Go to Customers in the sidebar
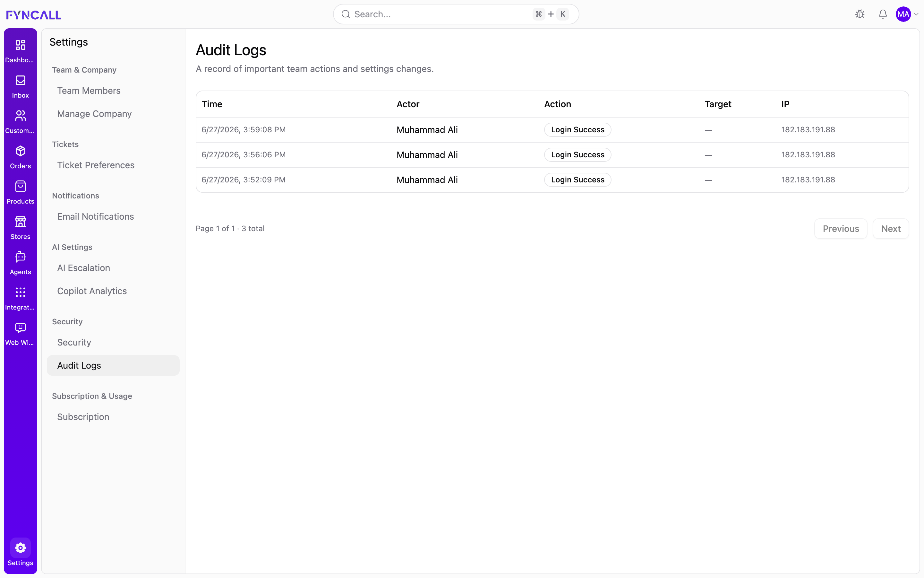Image resolution: width=924 pixels, height=578 pixels. pyautogui.click(x=20, y=116)
